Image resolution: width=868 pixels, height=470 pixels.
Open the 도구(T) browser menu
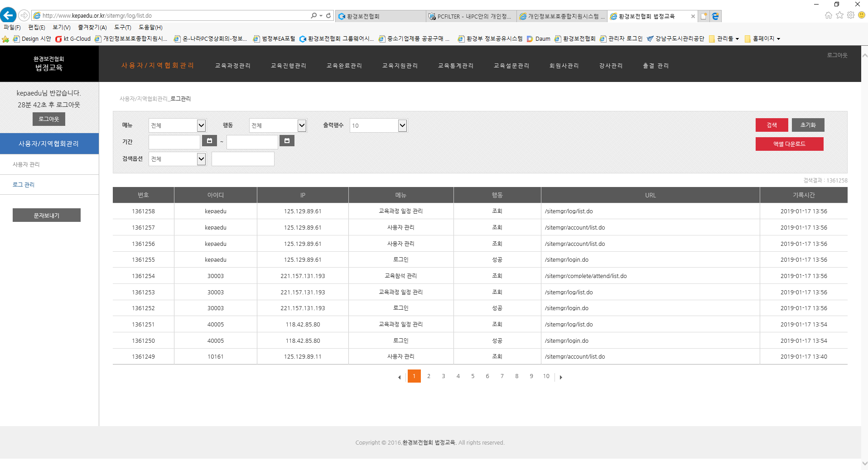tap(122, 28)
